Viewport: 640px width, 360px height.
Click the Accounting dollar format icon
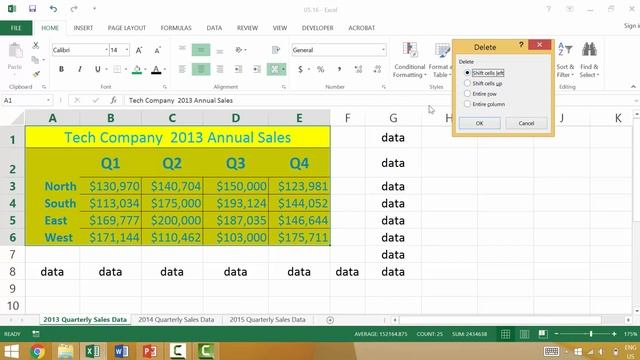point(300,69)
